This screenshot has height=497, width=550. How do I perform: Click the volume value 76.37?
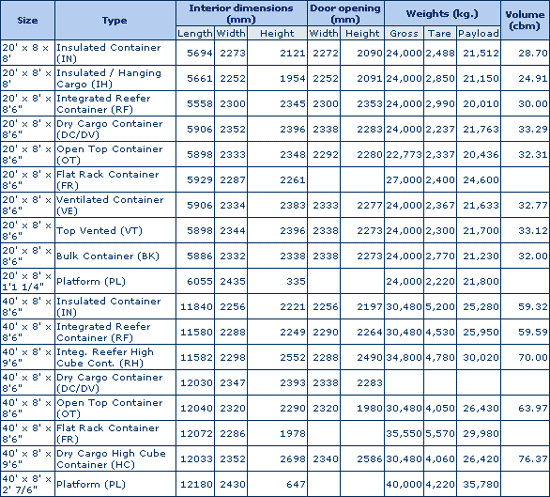pos(532,459)
